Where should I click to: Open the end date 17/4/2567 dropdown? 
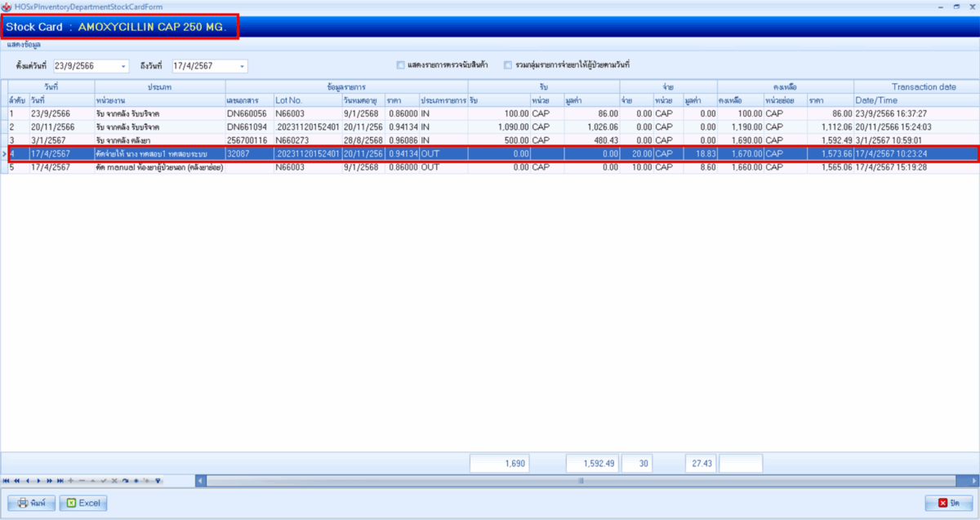point(242,66)
